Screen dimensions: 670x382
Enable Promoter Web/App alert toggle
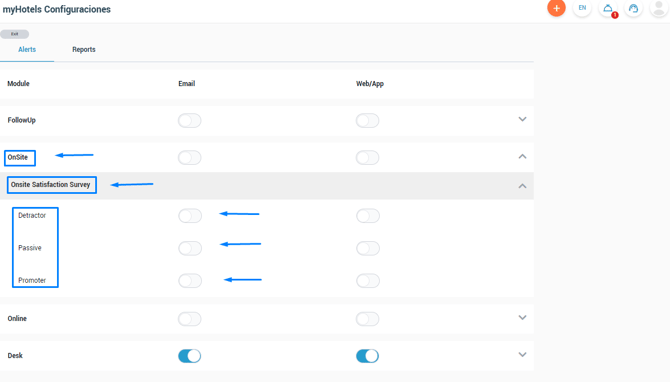point(368,281)
